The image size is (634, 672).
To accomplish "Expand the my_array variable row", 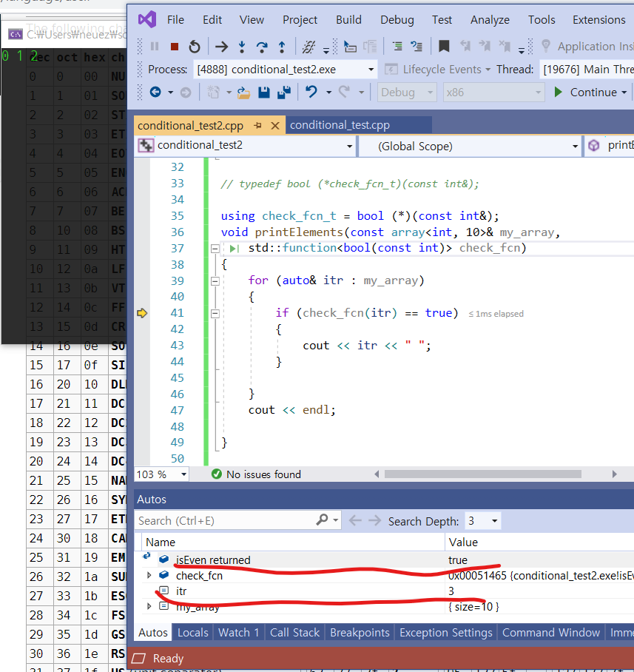I will 149,606.
